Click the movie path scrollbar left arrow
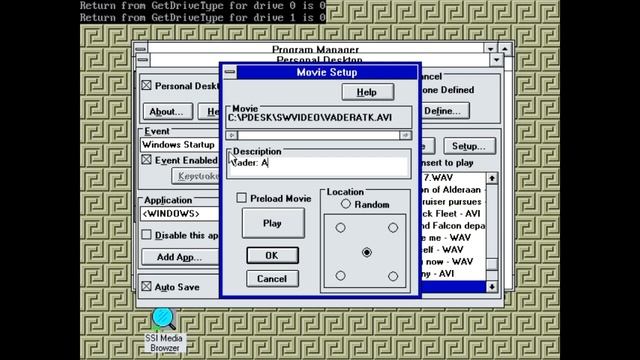This screenshot has height=360, width=640. click(232, 135)
